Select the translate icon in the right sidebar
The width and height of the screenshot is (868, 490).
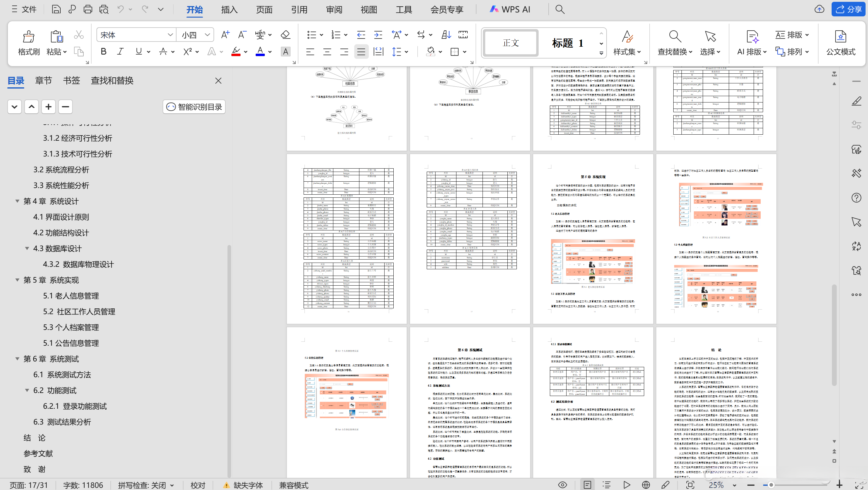(x=856, y=246)
